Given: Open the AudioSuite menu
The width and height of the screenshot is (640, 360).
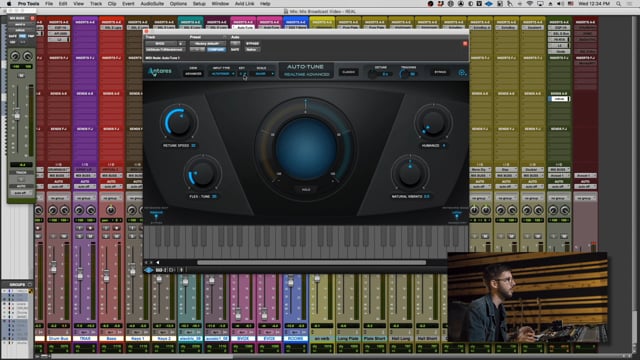Looking at the screenshot, I should click(x=152, y=4).
